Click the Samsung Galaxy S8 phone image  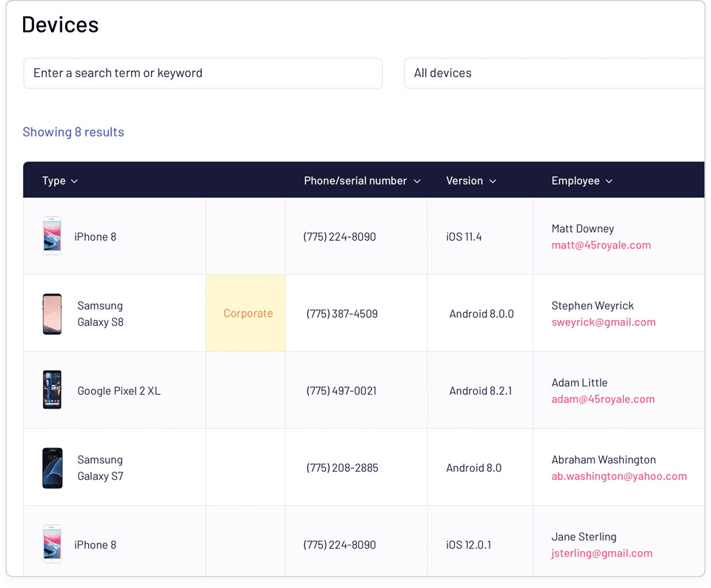[52, 313]
